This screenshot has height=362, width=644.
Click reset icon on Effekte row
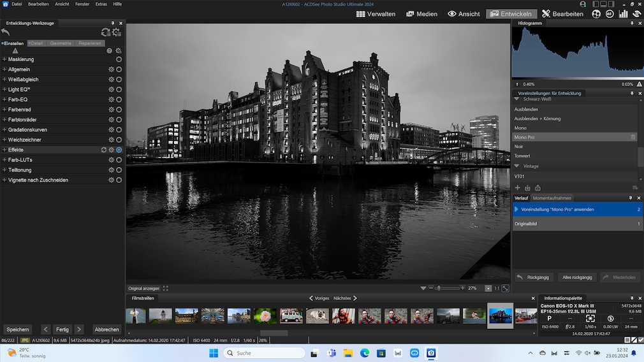(x=103, y=150)
